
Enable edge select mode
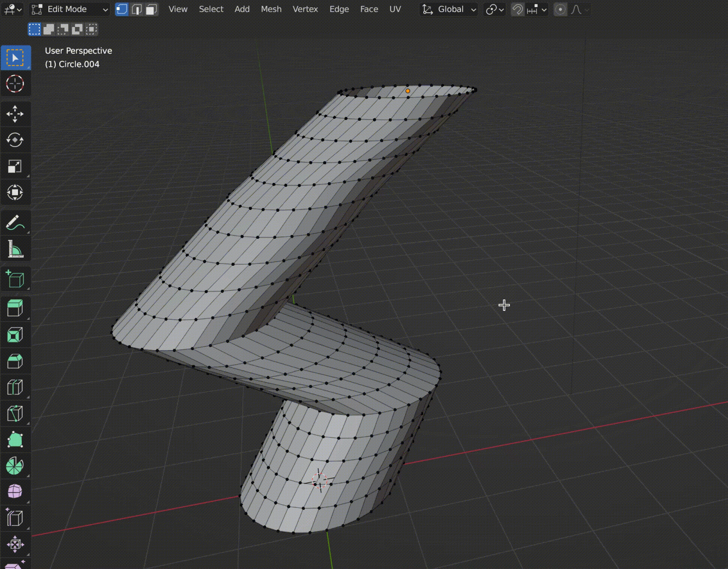click(136, 9)
